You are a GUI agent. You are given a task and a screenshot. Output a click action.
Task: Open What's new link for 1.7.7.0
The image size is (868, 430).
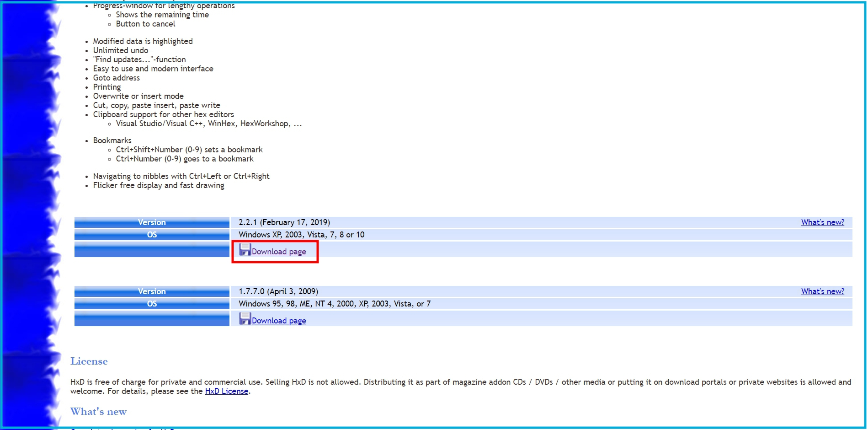[x=822, y=291]
